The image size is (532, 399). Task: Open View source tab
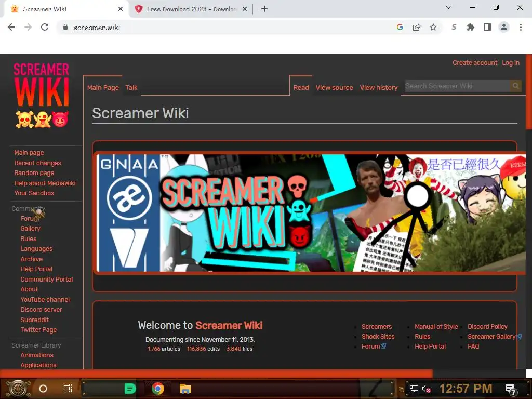[x=335, y=87]
